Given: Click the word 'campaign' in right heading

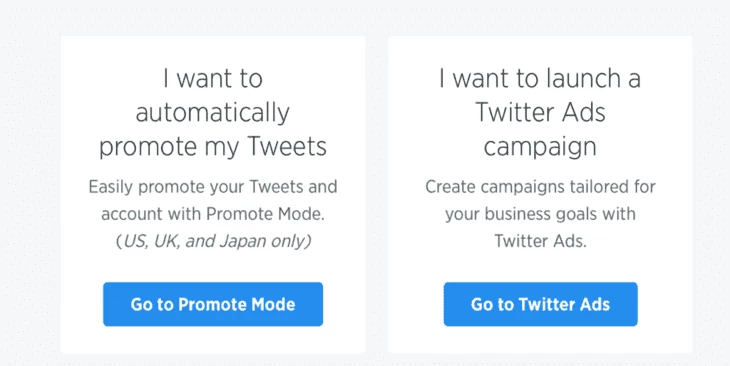Looking at the screenshot, I should (540, 147).
